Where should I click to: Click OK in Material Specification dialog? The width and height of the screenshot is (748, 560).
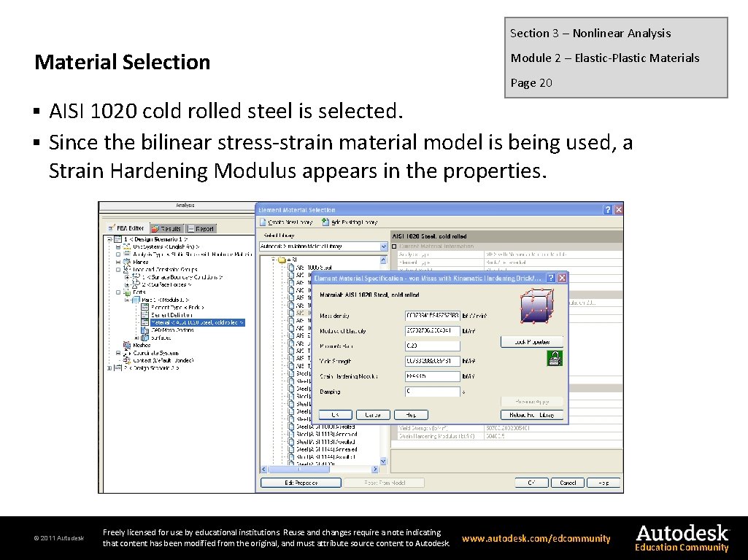[x=335, y=415]
